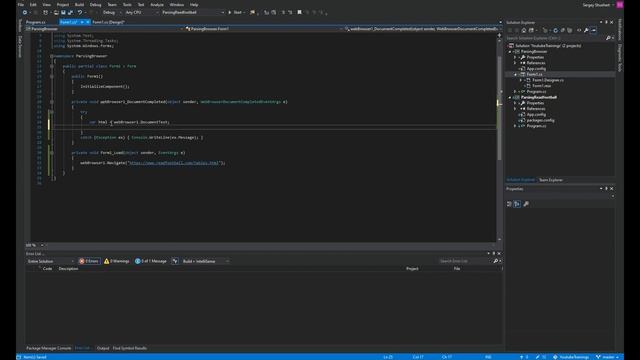Click the Properties wrench icon in Solution Explorer

[x=586, y=30]
